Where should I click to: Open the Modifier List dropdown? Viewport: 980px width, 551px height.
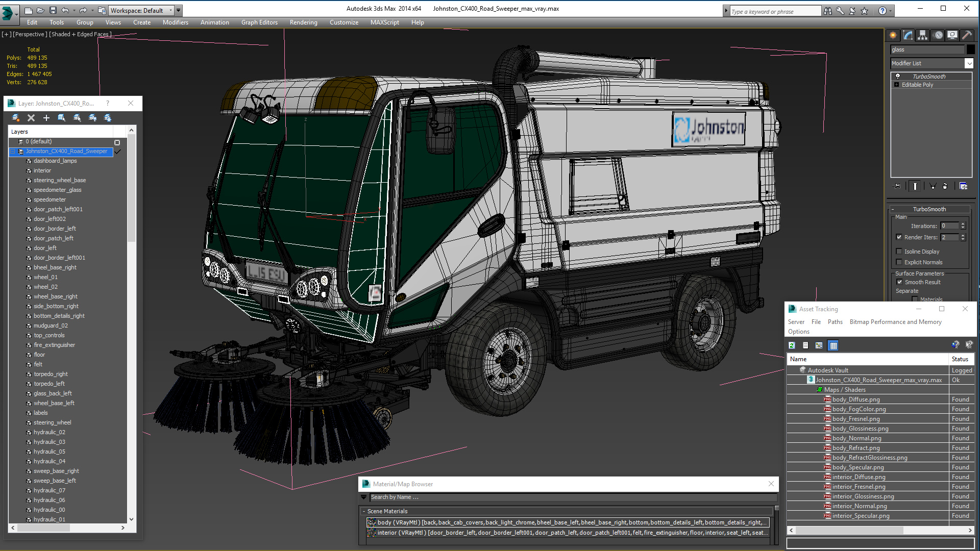969,63
